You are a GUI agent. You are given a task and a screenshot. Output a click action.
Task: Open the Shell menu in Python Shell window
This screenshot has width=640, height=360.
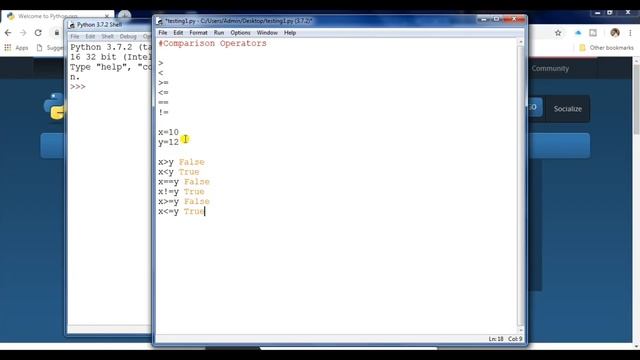[x=107, y=36]
